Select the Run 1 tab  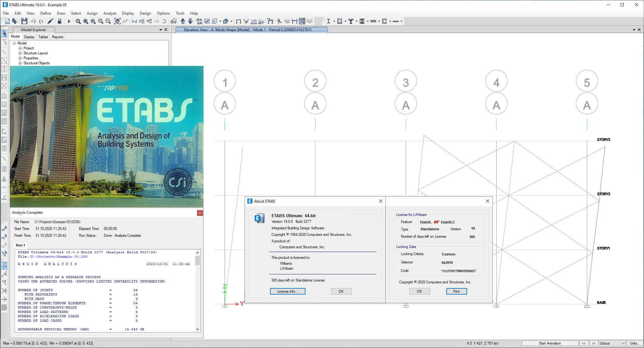[21, 245]
